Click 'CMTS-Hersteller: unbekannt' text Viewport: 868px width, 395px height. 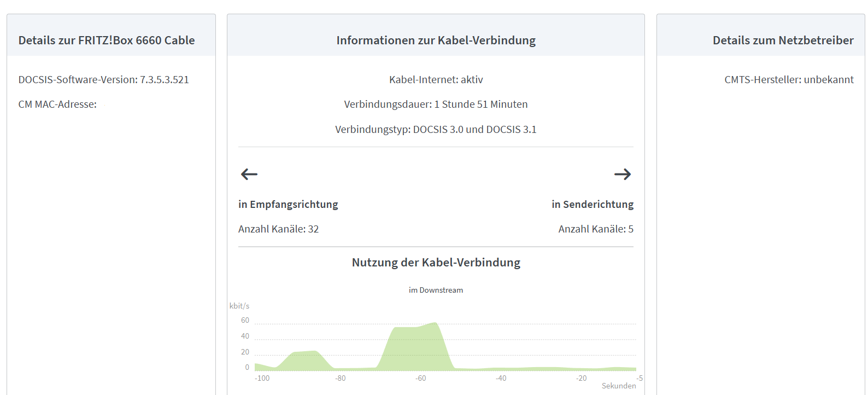click(x=789, y=80)
